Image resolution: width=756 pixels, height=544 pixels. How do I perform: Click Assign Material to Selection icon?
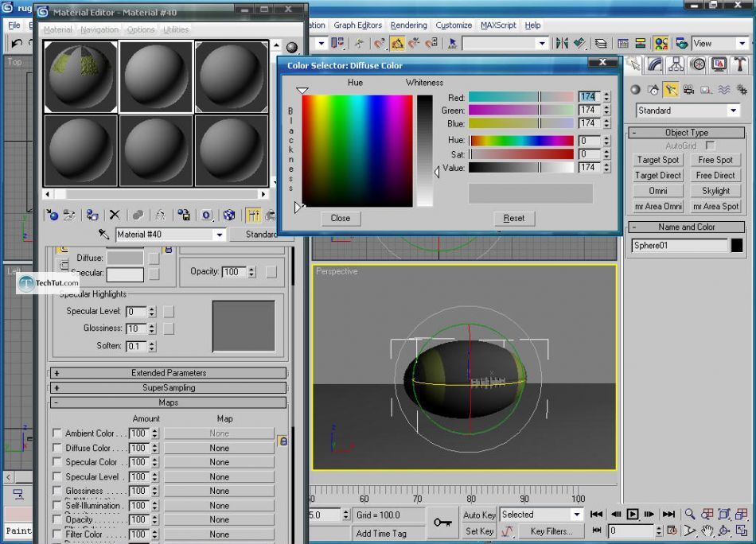(92, 215)
